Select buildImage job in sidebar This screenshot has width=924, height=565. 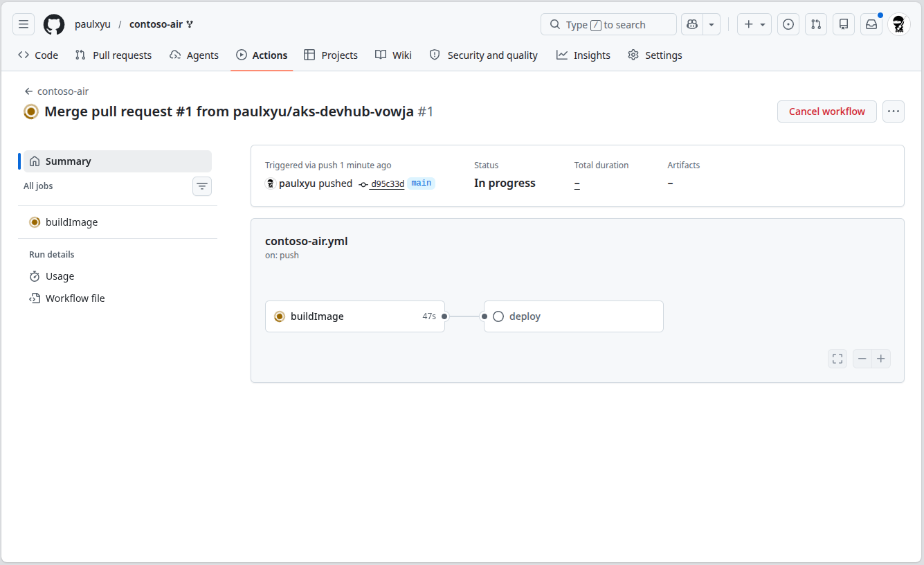click(118, 222)
